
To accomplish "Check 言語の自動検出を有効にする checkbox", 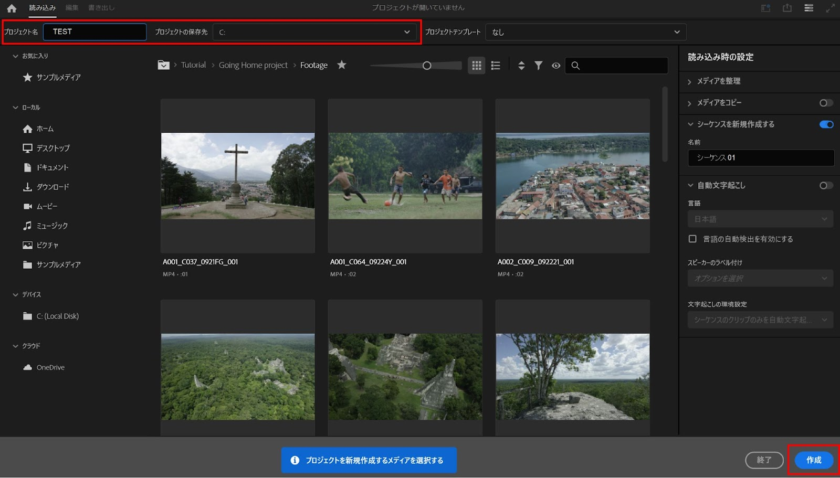I will 693,239.
